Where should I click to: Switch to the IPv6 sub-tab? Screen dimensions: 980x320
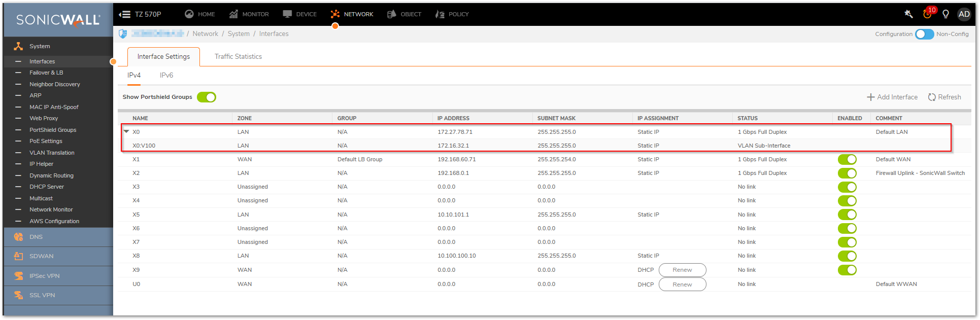coord(166,75)
